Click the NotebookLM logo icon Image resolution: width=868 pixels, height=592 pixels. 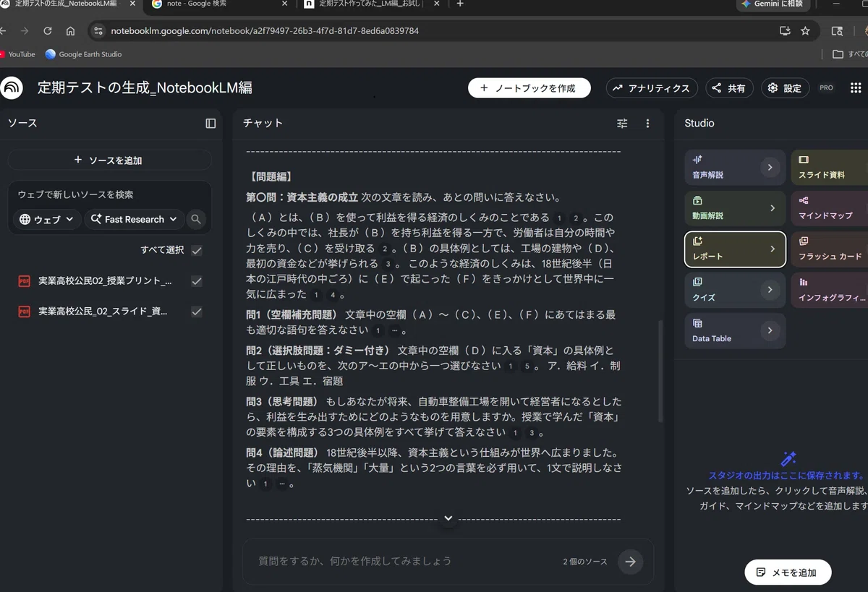12,88
